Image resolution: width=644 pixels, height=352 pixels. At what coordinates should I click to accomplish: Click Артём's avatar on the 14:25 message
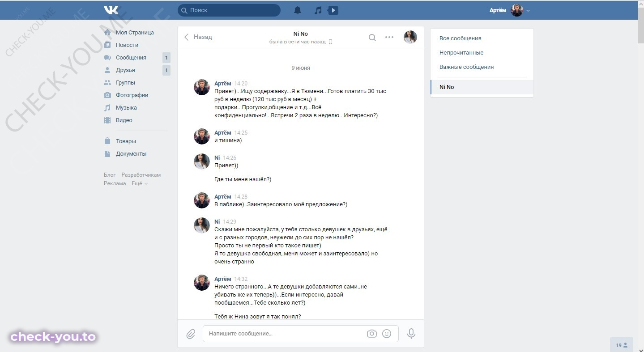(x=202, y=136)
